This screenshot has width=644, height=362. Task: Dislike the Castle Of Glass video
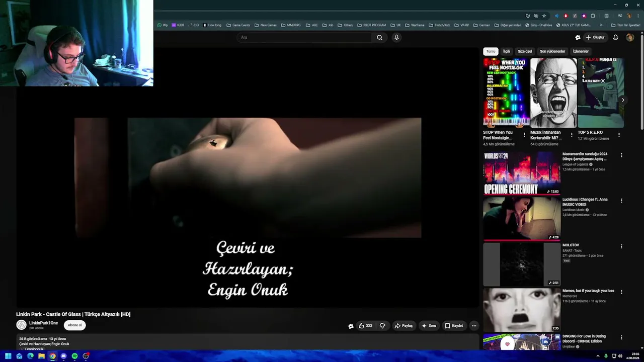382,326
